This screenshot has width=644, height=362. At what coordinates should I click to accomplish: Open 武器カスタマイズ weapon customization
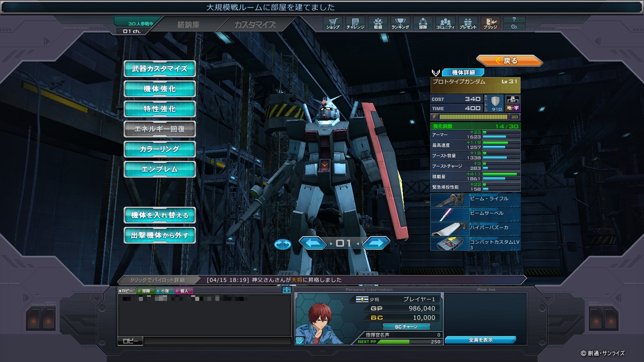pyautogui.click(x=159, y=69)
